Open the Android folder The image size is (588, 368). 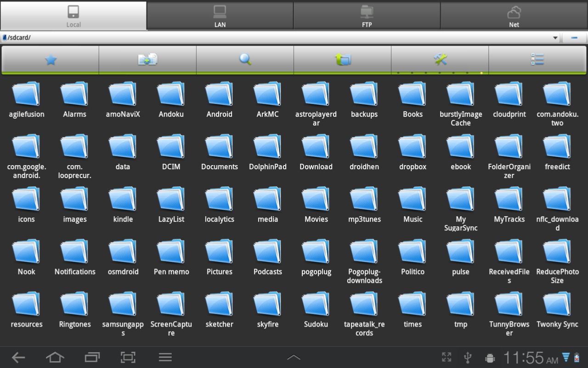point(220,99)
